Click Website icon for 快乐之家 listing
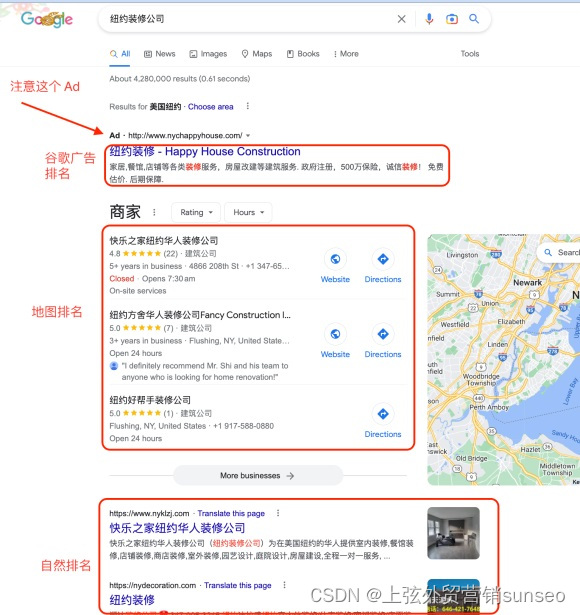Screen dimensions: 580x615 [335, 259]
